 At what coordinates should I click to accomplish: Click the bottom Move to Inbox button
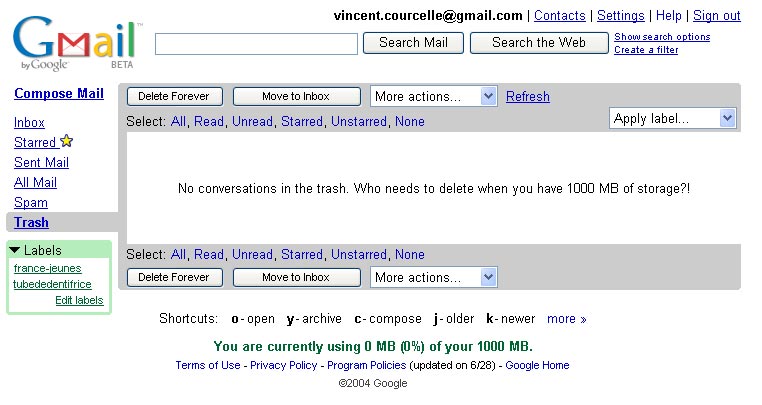(297, 277)
